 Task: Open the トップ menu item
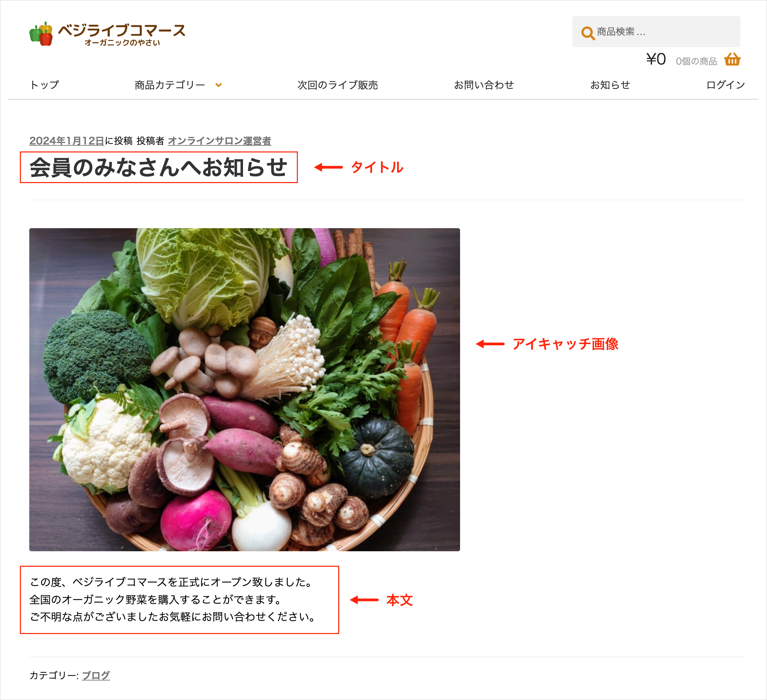pos(44,85)
